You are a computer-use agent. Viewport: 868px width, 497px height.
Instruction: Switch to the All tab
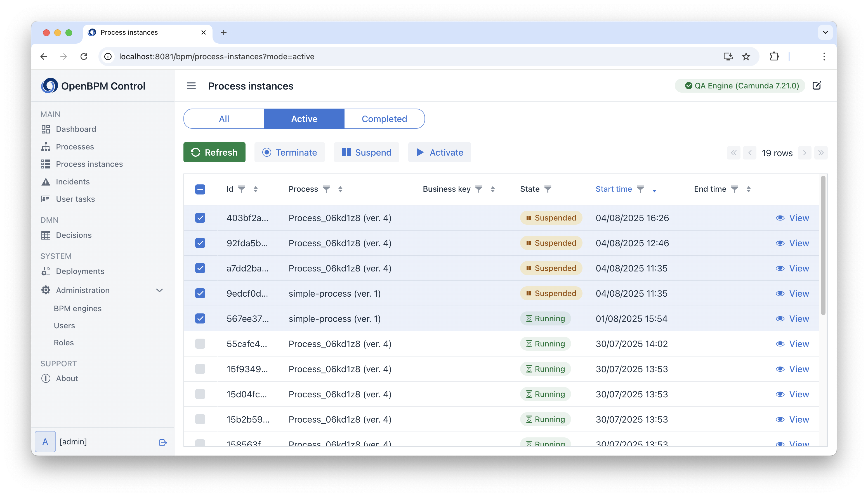224,119
